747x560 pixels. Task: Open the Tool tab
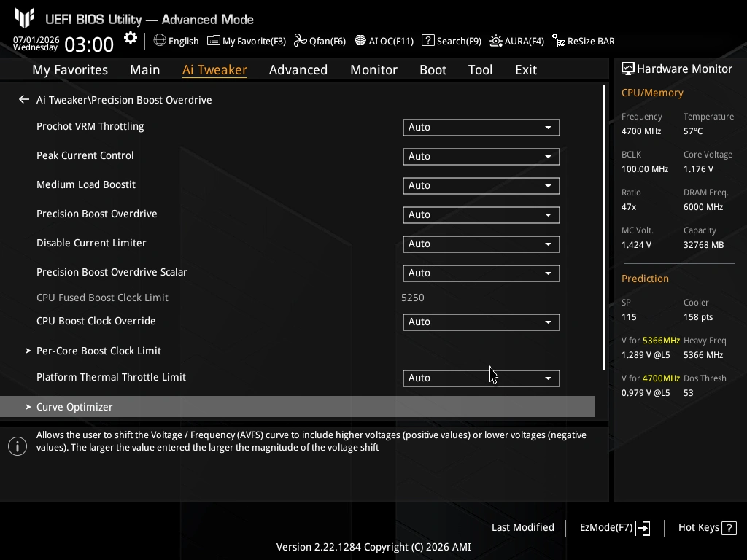tap(480, 69)
